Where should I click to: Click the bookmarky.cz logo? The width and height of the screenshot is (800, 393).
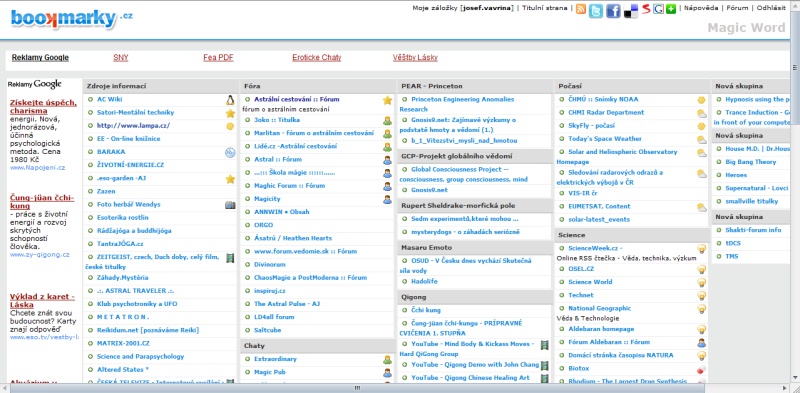[71, 19]
